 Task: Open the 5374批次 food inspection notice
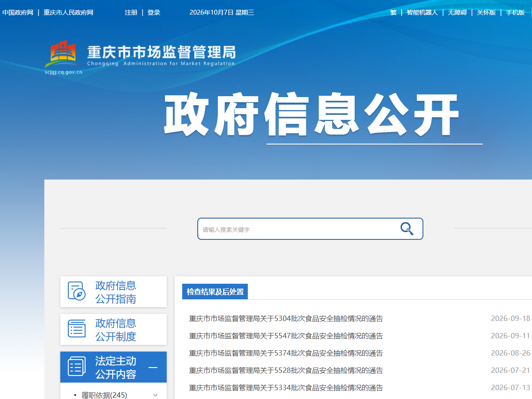pyautogui.click(x=286, y=353)
